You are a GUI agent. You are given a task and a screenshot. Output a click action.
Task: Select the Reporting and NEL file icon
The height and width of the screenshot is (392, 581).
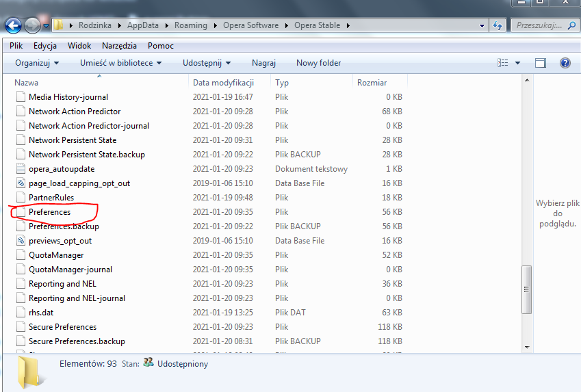coord(21,284)
